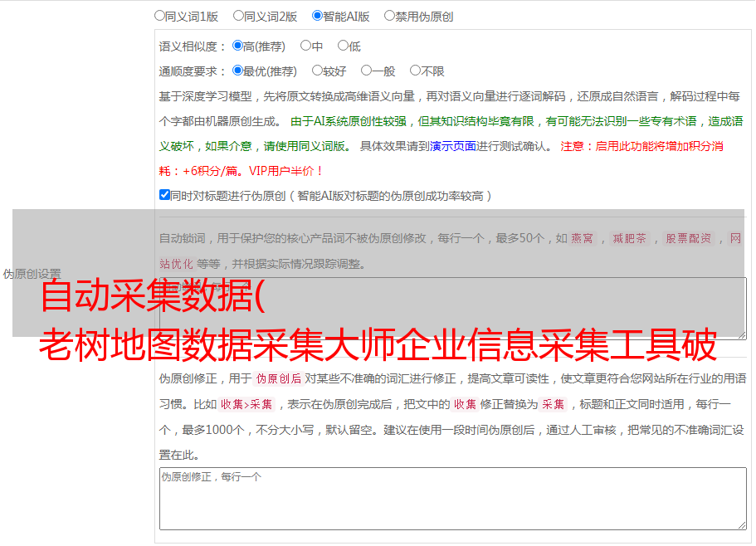Select the 同义词2版 radio option
The width and height of the screenshot is (756, 546).
(238, 16)
